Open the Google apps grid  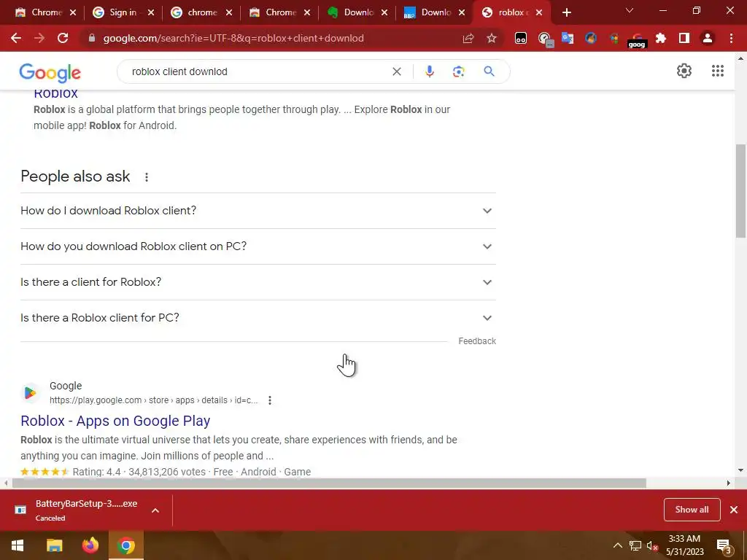tap(718, 71)
